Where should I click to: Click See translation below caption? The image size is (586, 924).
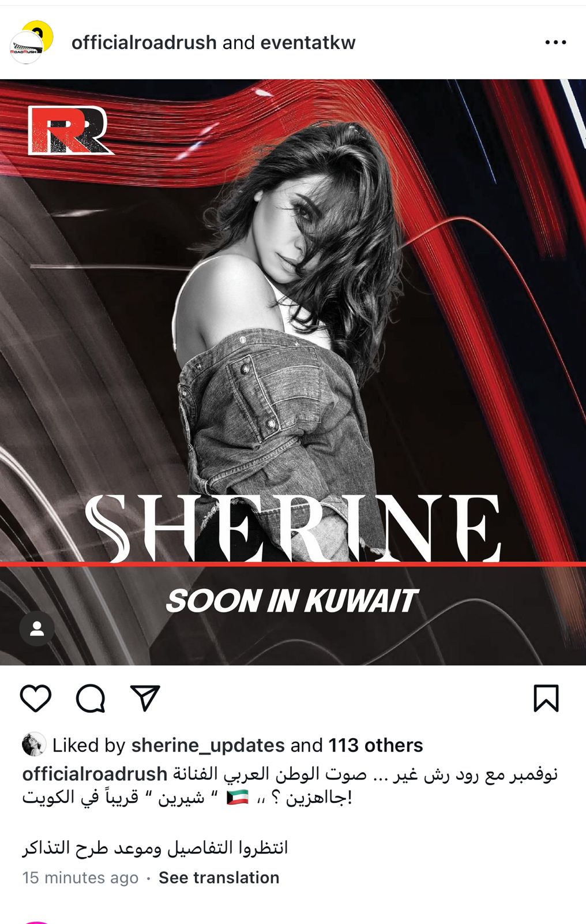(x=219, y=878)
